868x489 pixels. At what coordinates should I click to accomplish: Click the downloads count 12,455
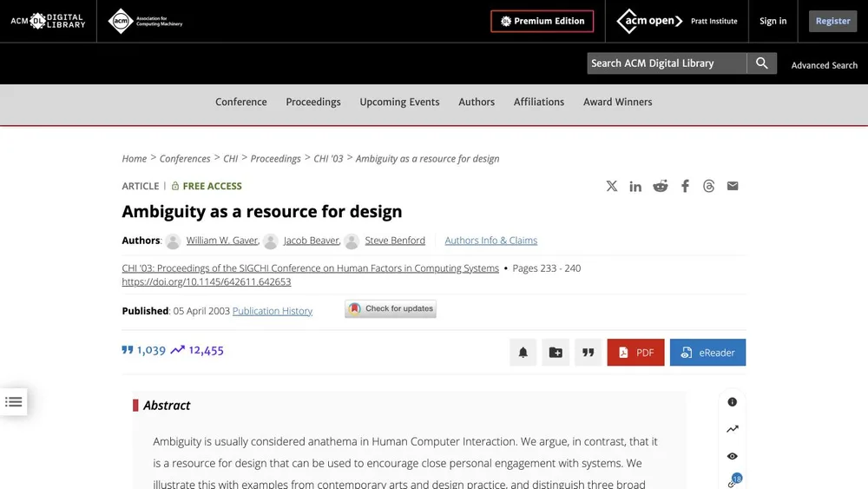click(197, 351)
